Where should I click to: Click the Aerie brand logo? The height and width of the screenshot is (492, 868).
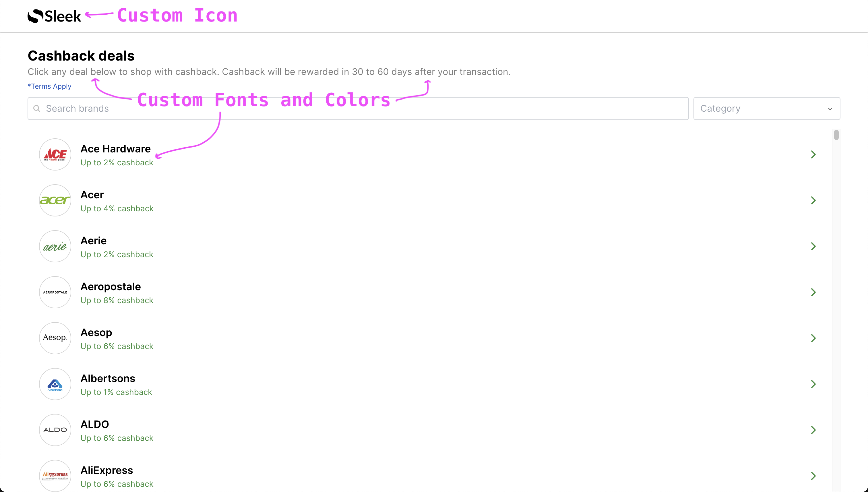coord(55,246)
